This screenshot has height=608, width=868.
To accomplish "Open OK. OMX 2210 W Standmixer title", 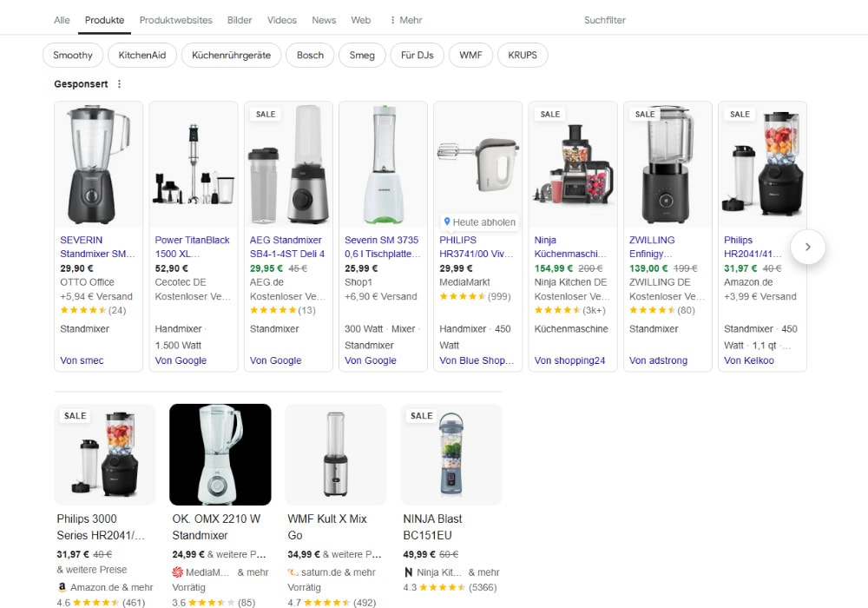I will 216,527.
